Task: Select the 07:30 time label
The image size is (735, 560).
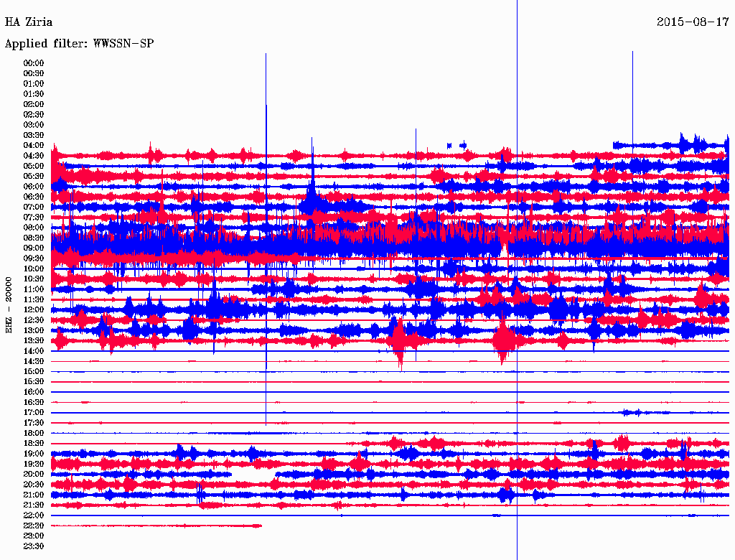Action: click(x=34, y=218)
